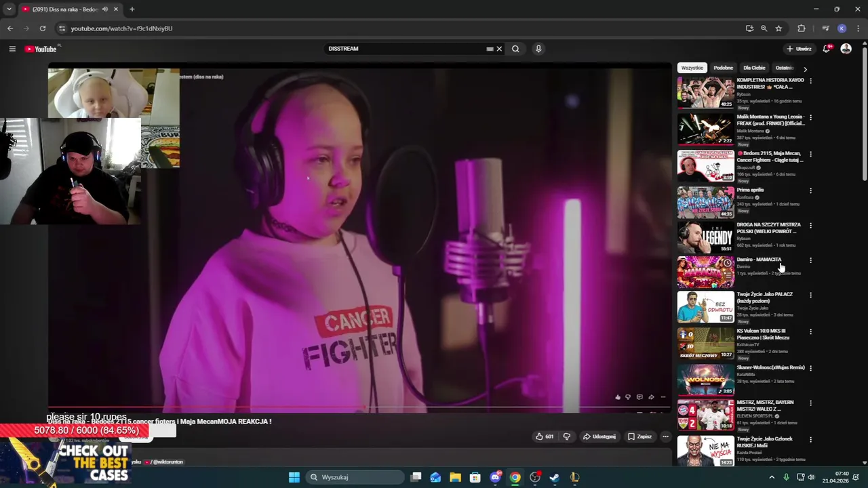Open options for Malik Montana FREAK video
868x488 pixels.
(x=810, y=117)
